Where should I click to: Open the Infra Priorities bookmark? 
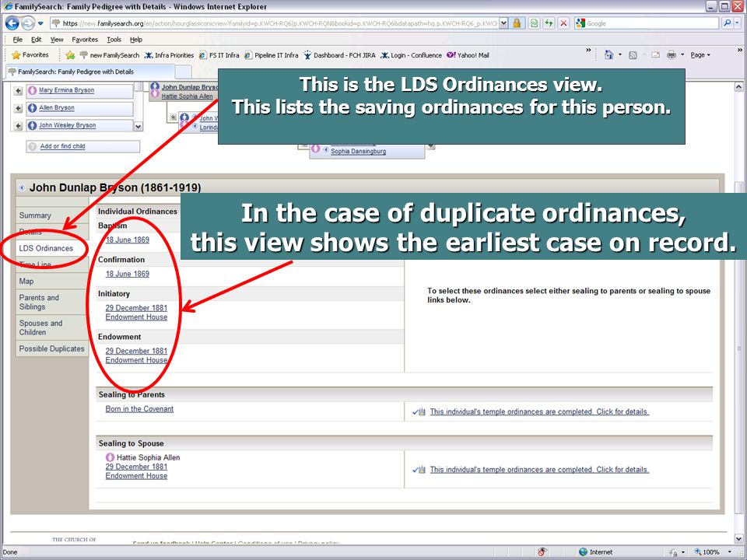click(169, 55)
